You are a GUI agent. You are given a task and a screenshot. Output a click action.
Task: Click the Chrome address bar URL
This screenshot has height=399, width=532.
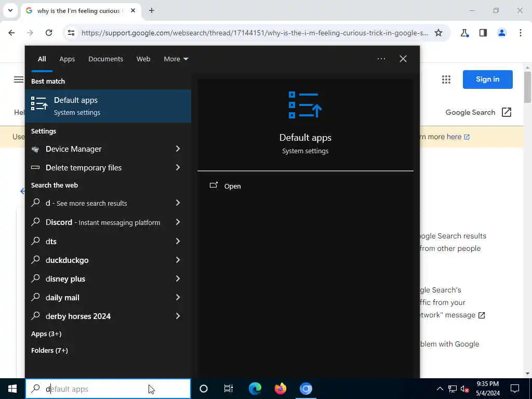[255, 33]
